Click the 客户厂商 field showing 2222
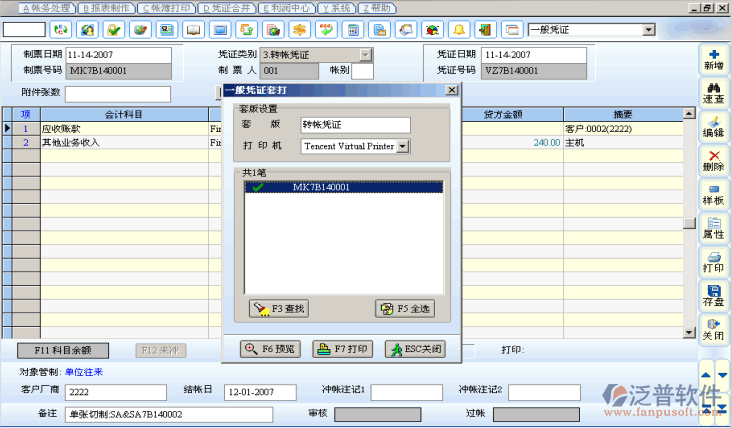 click(x=116, y=392)
